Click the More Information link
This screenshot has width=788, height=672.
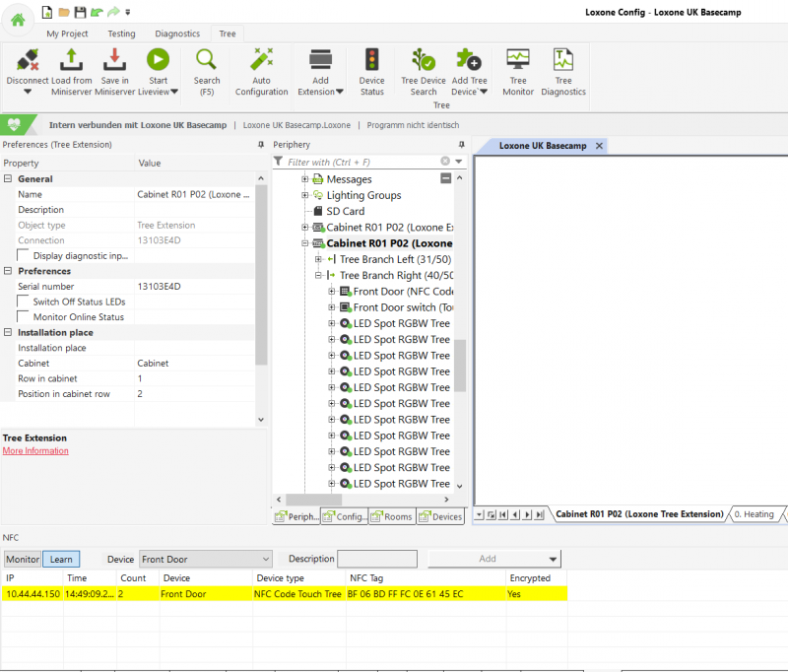[x=35, y=451]
